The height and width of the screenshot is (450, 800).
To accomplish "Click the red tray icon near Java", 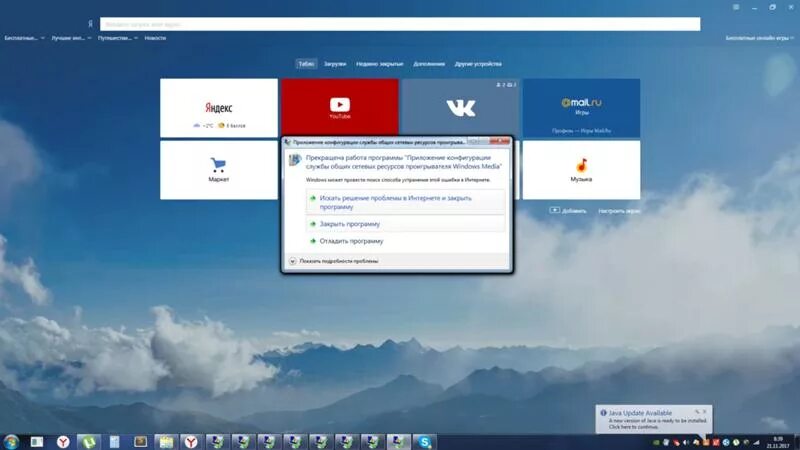I will (x=716, y=443).
